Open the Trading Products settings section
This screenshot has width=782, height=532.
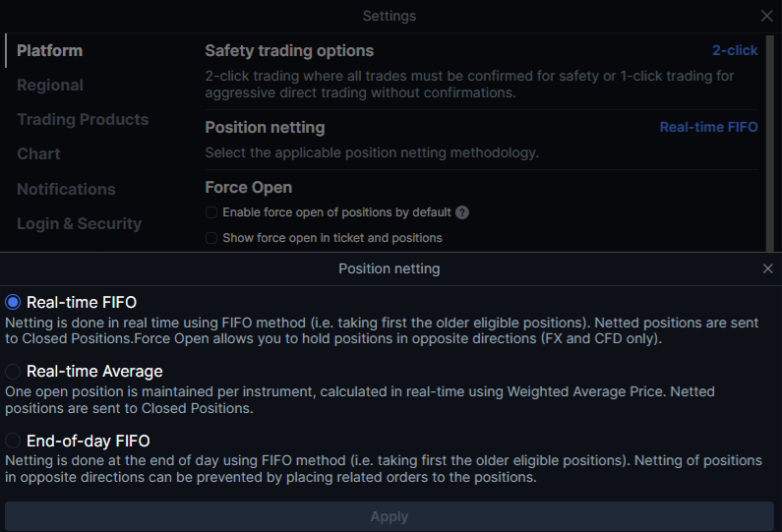coord(83,120)
